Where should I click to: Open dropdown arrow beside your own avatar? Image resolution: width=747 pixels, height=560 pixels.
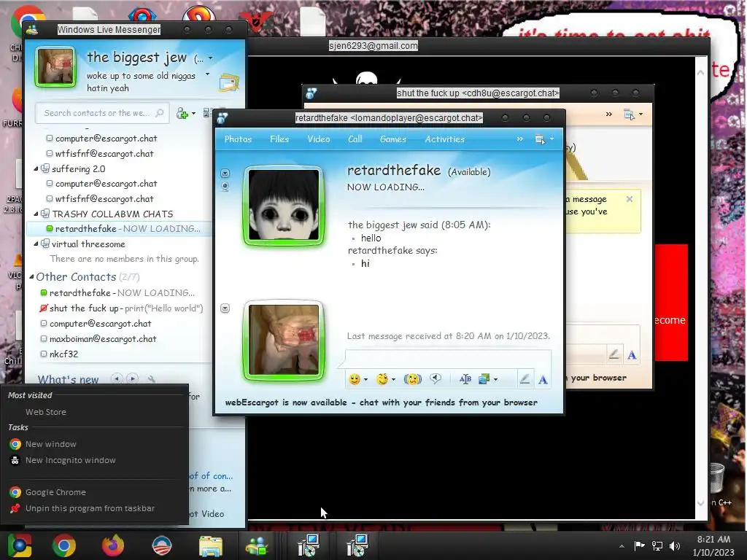(225, 308)
